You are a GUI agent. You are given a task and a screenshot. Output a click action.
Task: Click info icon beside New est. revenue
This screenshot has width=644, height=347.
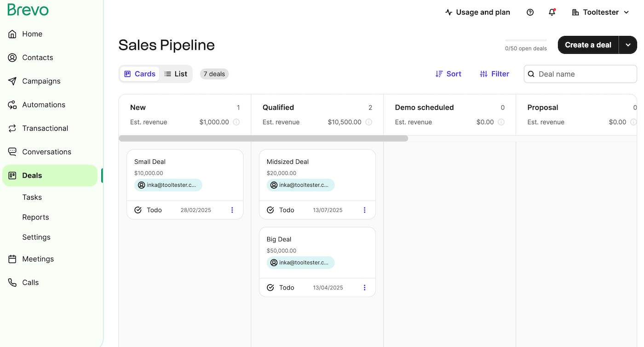(x=236, y=122)
